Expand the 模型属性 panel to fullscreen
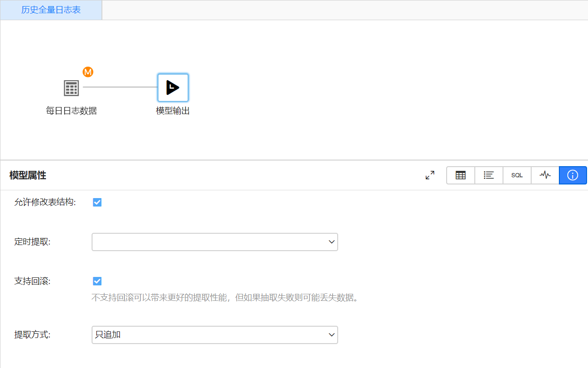 (x=430, y=175)
